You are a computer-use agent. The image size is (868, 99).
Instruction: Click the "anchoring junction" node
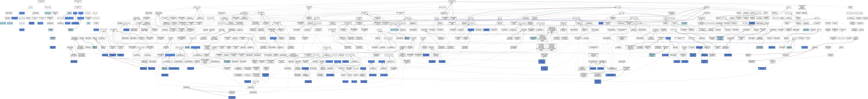click(96, 18)
